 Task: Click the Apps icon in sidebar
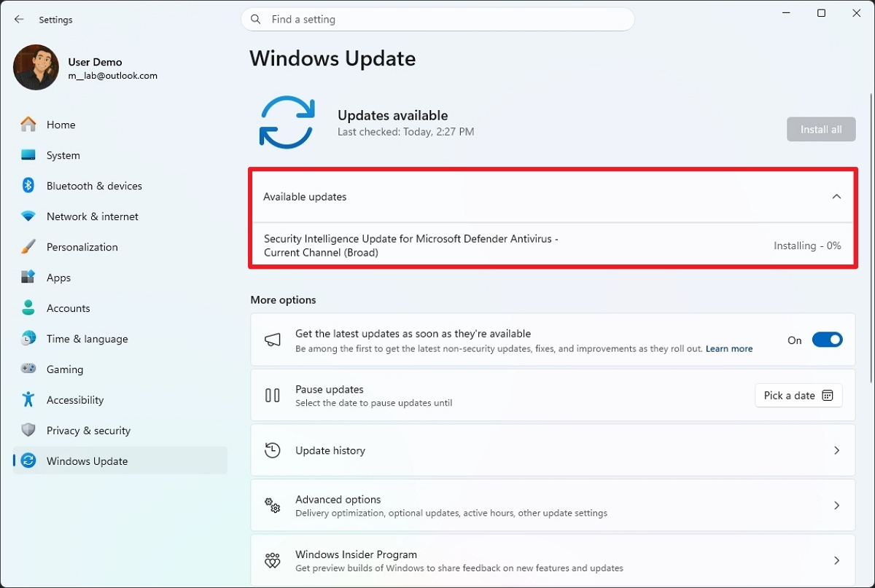point(28,278)
